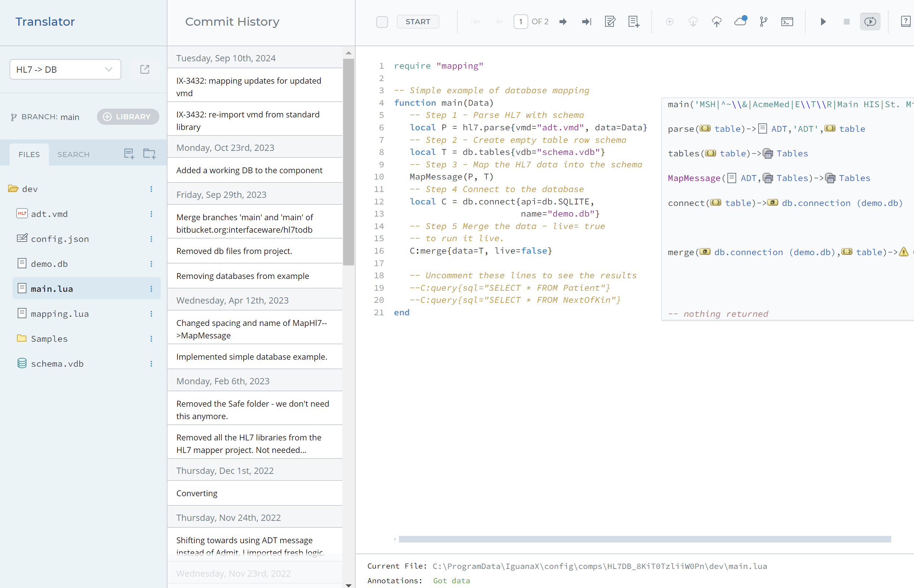Collapse the dev folder in the file tree
Screen dimensions: 914x588
coord(13,189)
